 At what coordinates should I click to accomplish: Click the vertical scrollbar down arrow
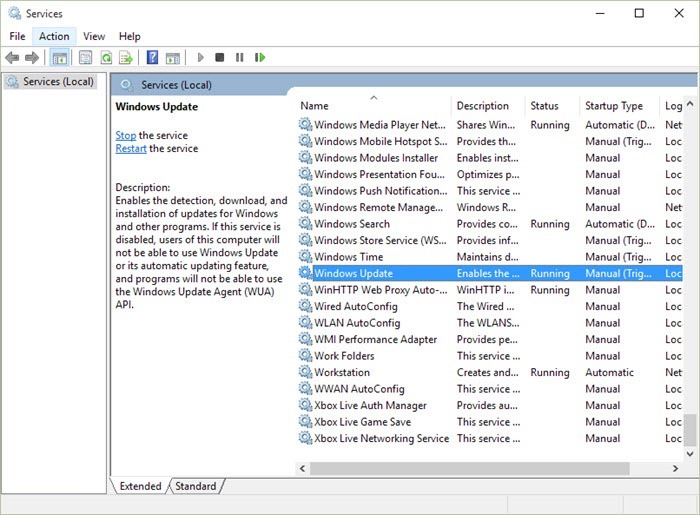pos(690,454)
